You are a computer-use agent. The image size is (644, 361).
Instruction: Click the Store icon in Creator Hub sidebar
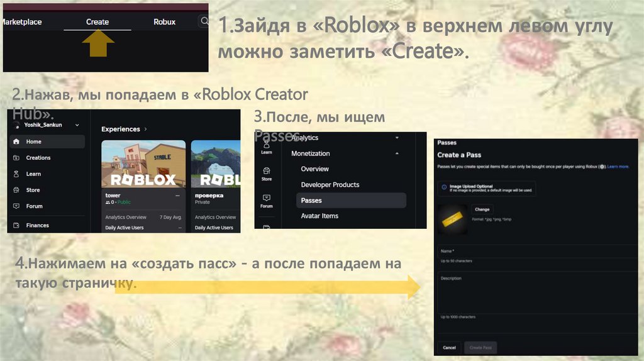click(x=16, y=190)
